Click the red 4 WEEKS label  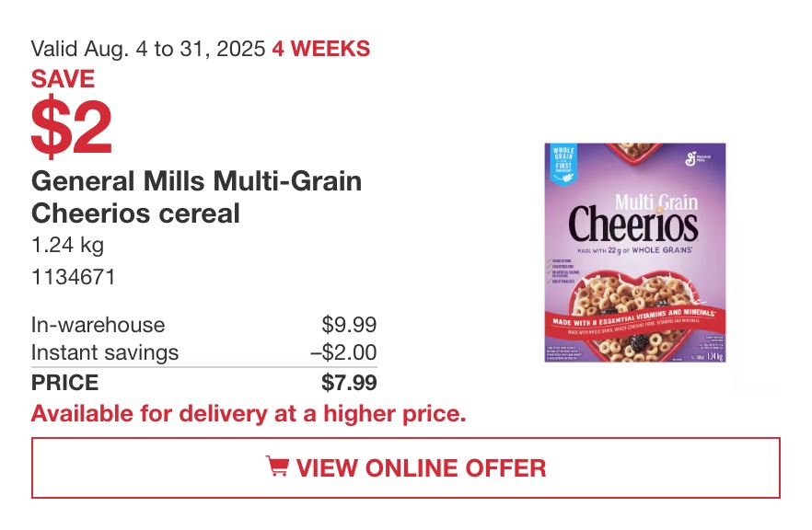(x=321, y=49)
